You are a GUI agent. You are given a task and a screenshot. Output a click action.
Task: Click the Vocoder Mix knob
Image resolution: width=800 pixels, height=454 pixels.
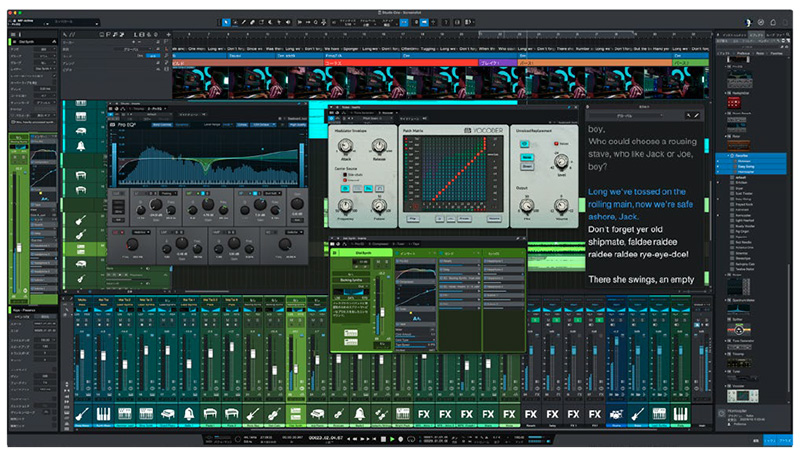coord(527,206)
